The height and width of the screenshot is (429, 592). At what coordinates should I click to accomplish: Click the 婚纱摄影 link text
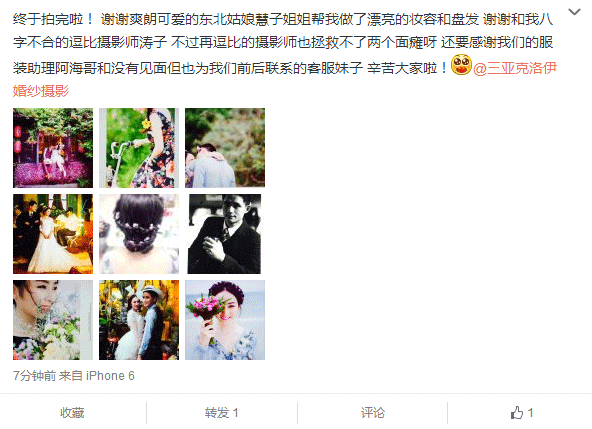[x=41, y=91]
